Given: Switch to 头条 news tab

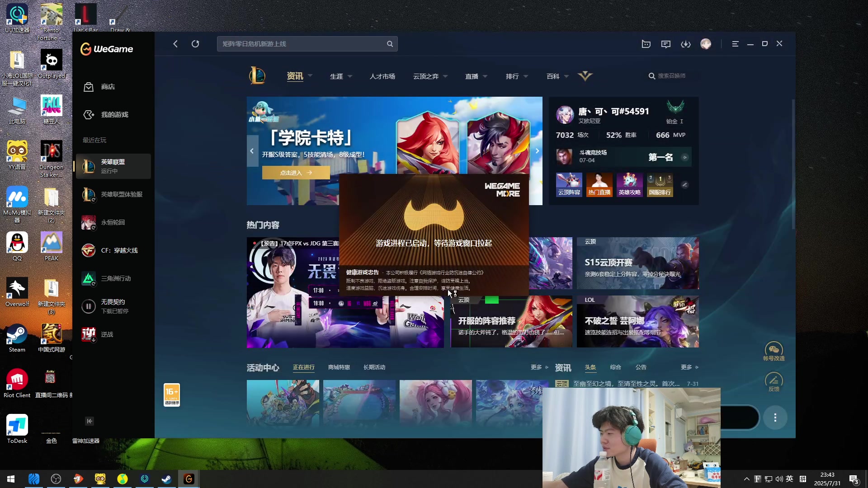Looking at the screenshot, I should coord(590,367).
